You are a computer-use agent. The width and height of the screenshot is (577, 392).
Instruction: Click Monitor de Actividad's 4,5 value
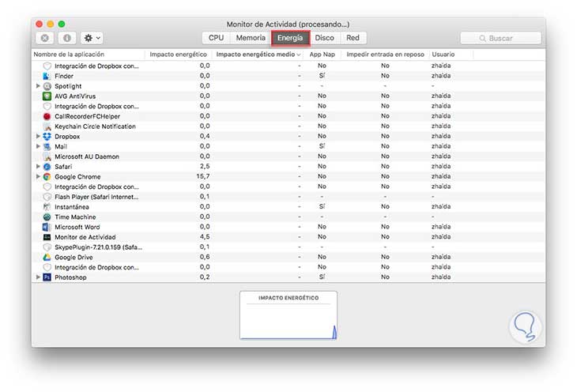pyautogui.click(x=205, y=236)
